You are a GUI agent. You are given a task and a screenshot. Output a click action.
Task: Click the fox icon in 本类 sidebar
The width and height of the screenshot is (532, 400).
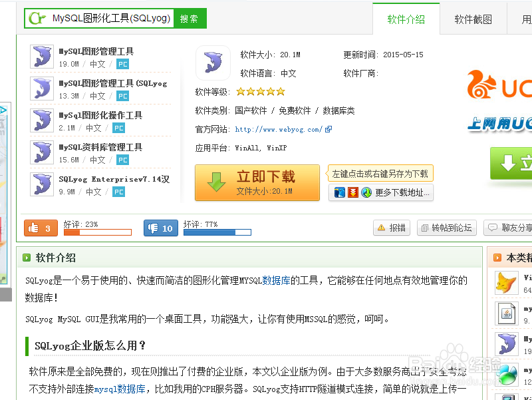(507, 283)
